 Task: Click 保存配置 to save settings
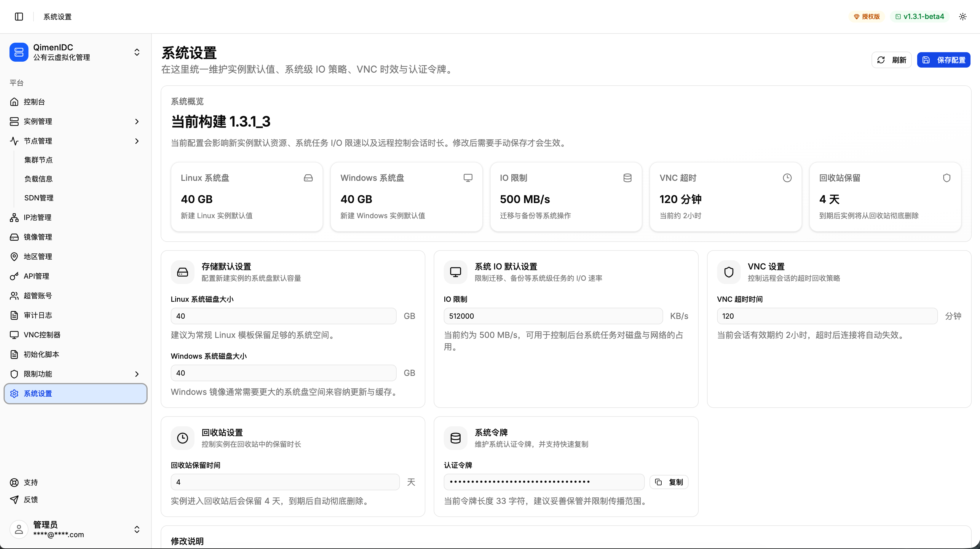tap(944, 60)
